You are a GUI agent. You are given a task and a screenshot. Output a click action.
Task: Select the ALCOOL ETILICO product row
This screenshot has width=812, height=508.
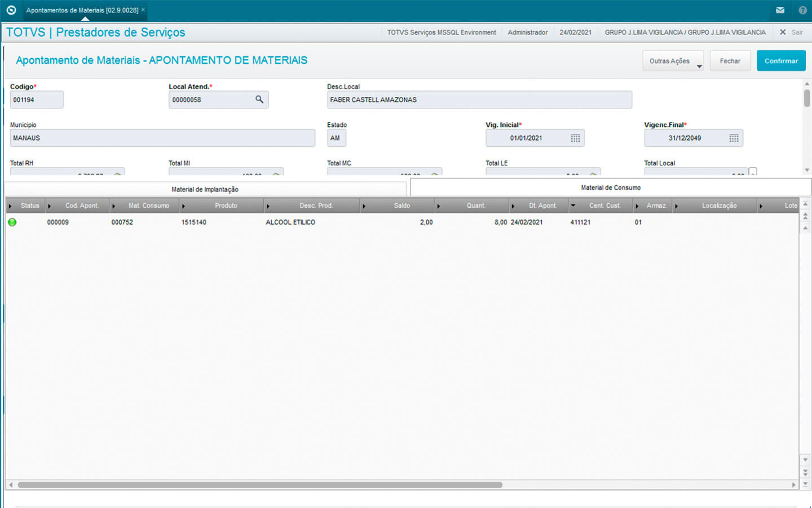(x=290, y=222)
